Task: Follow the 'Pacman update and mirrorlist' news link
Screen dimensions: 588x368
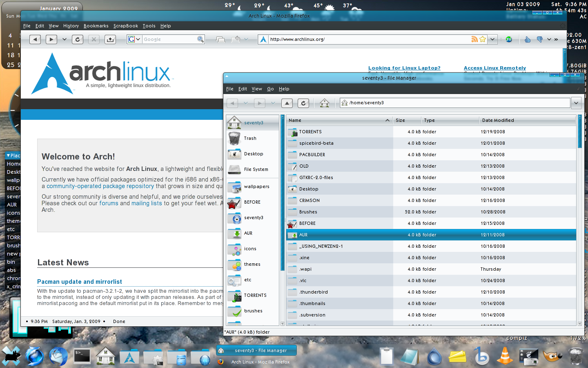Action: 80,282
